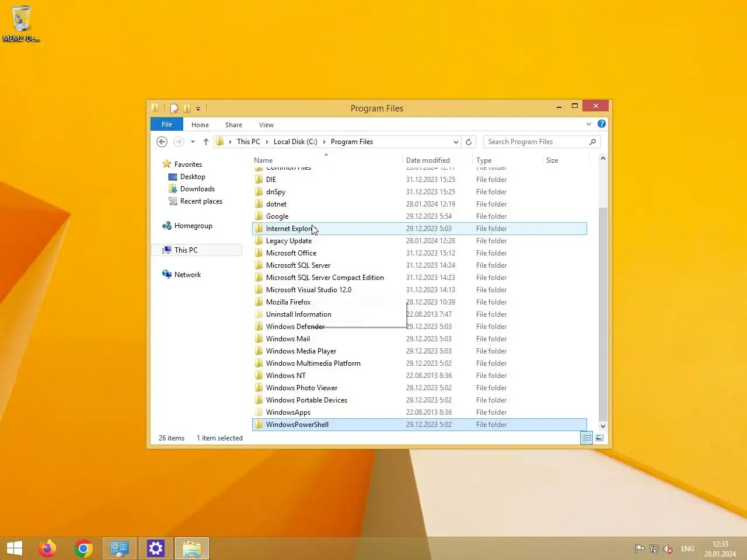Sort by the Date modified column
Screen dimensions: 747x560
point(428,160)
